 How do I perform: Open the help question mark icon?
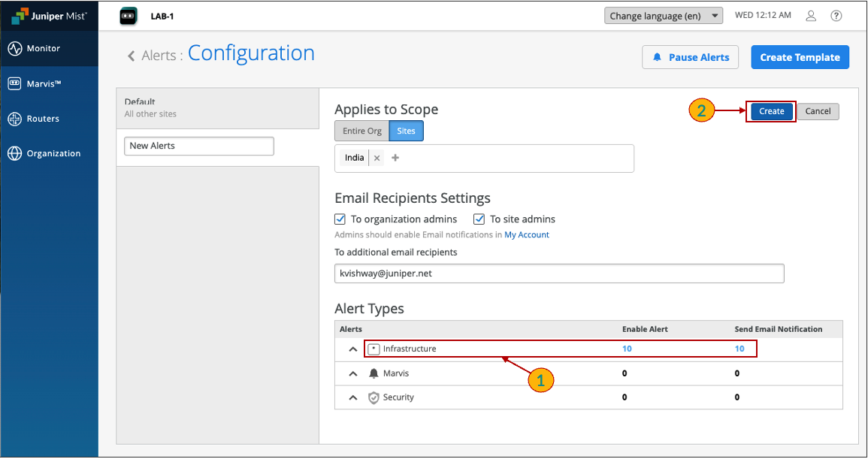coord(836,16)
